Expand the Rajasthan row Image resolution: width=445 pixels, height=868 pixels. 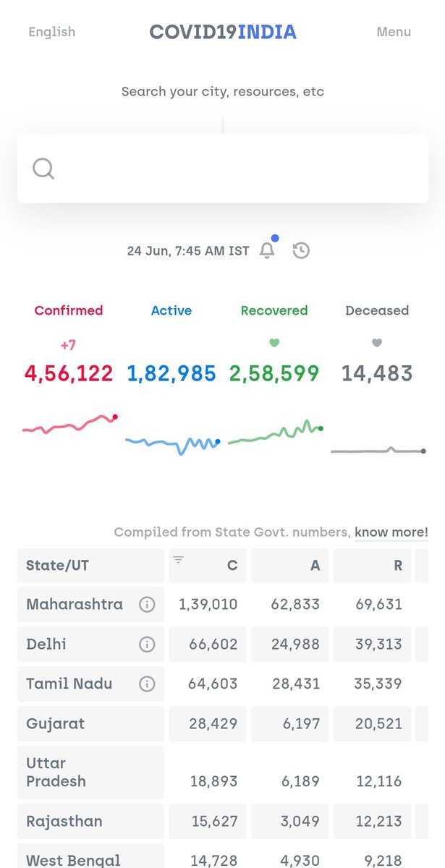coord(223,821)
